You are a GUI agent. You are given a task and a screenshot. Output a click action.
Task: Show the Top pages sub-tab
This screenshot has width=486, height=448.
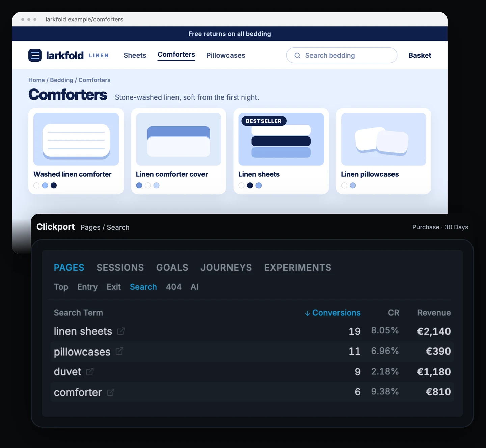coord(61,287)
